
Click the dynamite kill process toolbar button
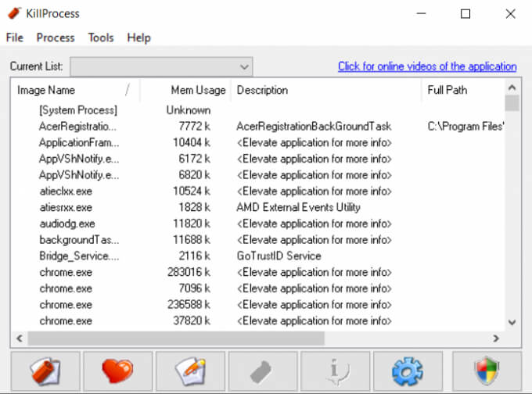[x=45, y=371]
